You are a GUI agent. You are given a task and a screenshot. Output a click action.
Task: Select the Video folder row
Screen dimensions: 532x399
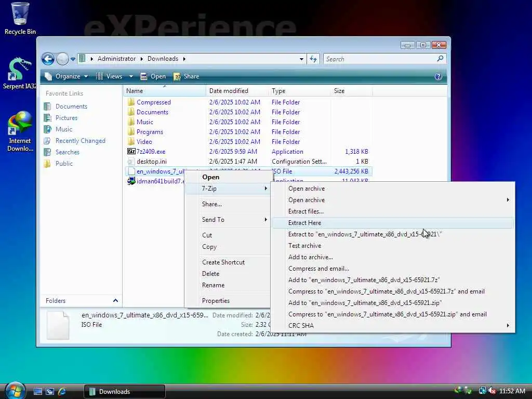[248, 142]
